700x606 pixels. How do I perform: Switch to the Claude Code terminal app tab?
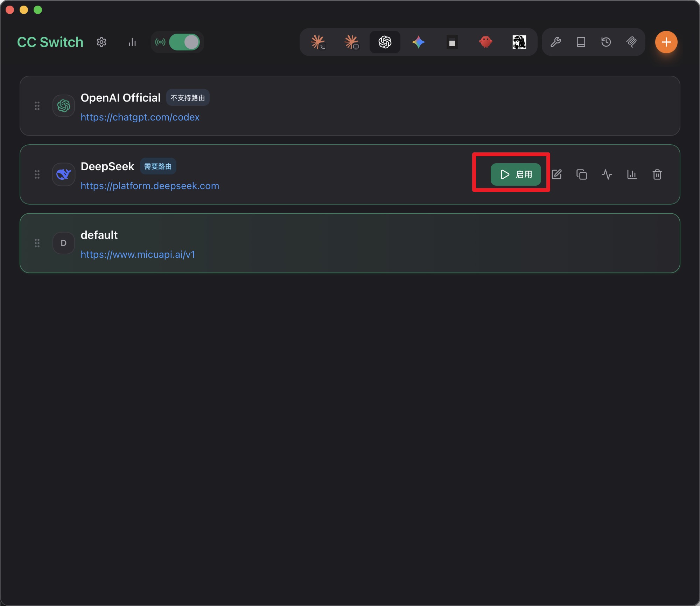coord(318,42)
